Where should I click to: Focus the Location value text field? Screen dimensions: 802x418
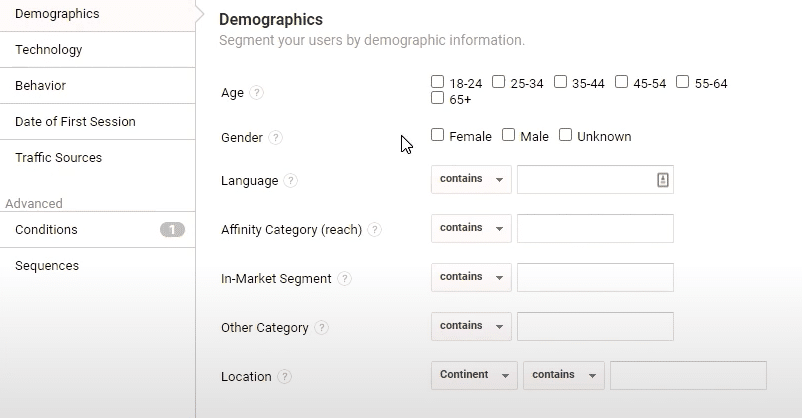point(688,376)
